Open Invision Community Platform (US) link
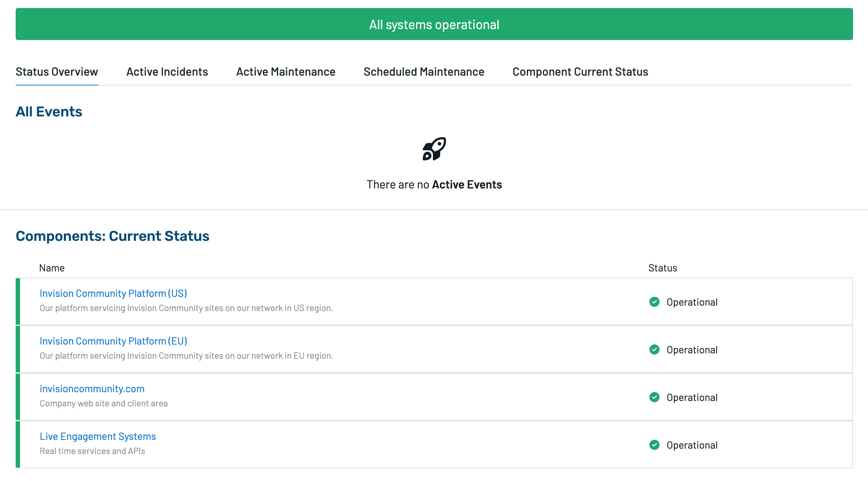This screenshot has height=481, width=868. click(113, 293)
